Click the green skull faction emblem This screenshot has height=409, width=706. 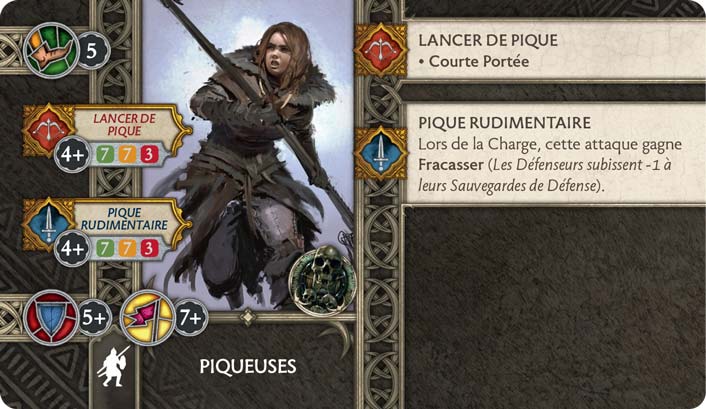pos(322,280)
